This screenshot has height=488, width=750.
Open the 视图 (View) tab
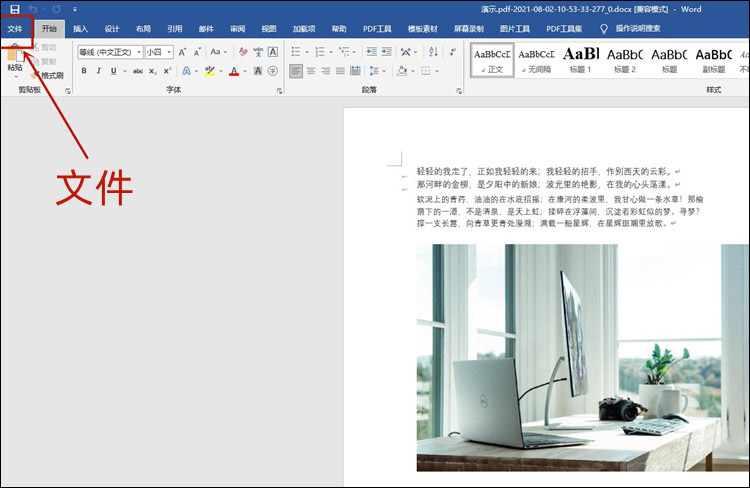269,29
